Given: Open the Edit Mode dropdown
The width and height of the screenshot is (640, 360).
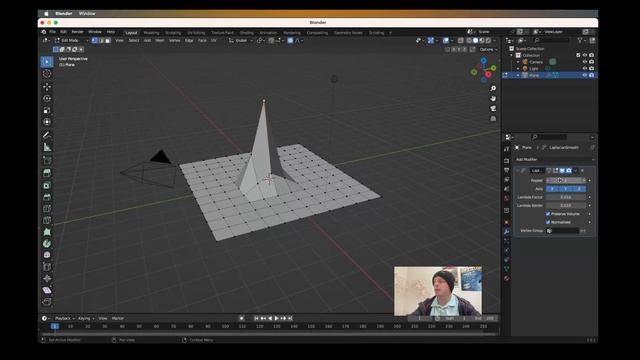Looking at the screenshot, I should point(71,40).
